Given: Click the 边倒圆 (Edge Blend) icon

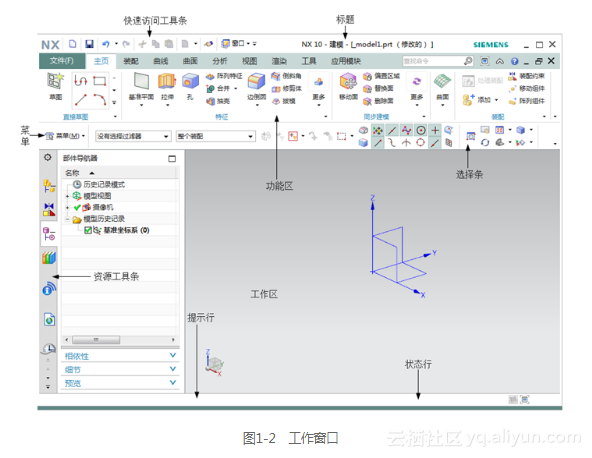Looking at the screenshot, I should (x=256, y=82).
